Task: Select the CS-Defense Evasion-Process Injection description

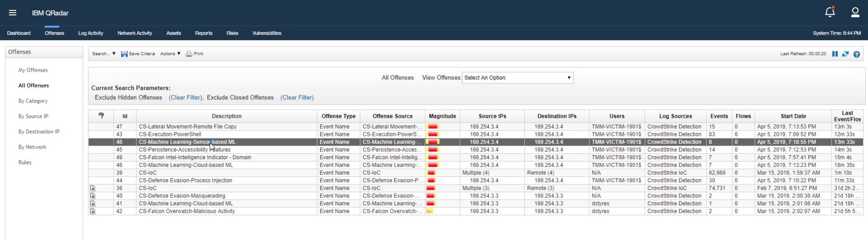Action: tap(185, 180)
